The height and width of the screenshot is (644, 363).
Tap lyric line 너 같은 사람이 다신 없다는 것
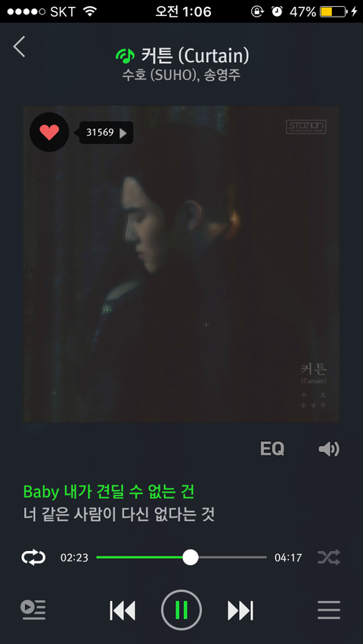click(119, 514)
